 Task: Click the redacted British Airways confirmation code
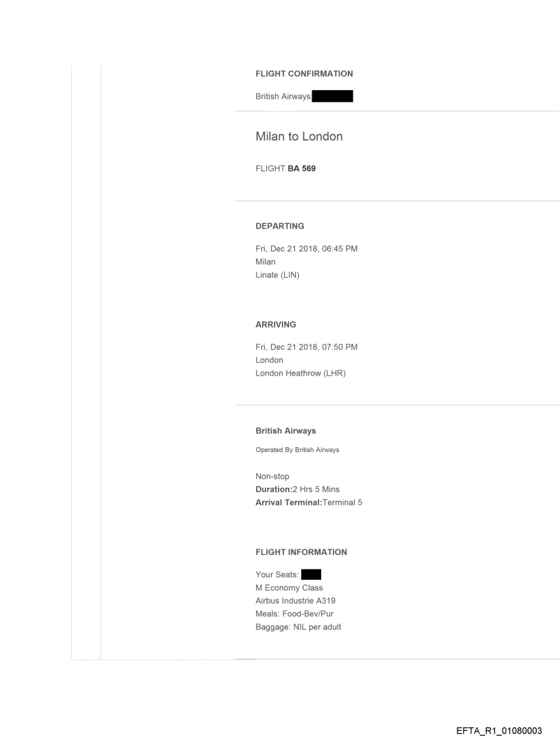(333, 97)
